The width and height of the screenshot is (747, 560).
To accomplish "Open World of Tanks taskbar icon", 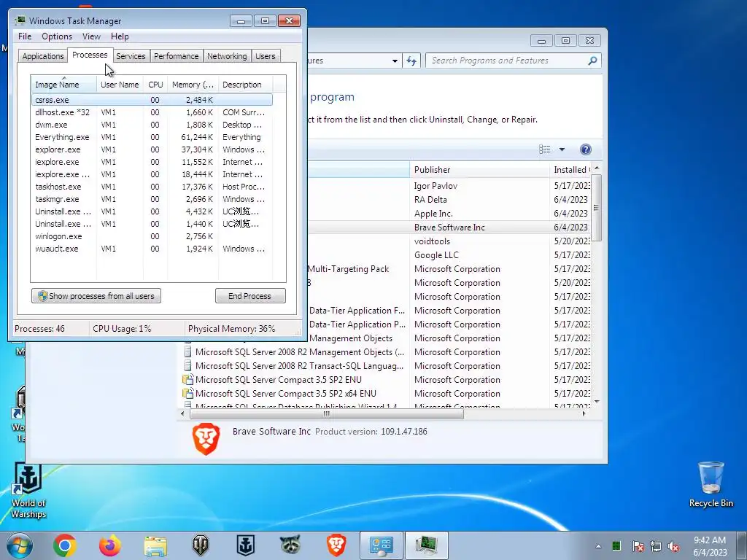I will [x=201, y=545].
